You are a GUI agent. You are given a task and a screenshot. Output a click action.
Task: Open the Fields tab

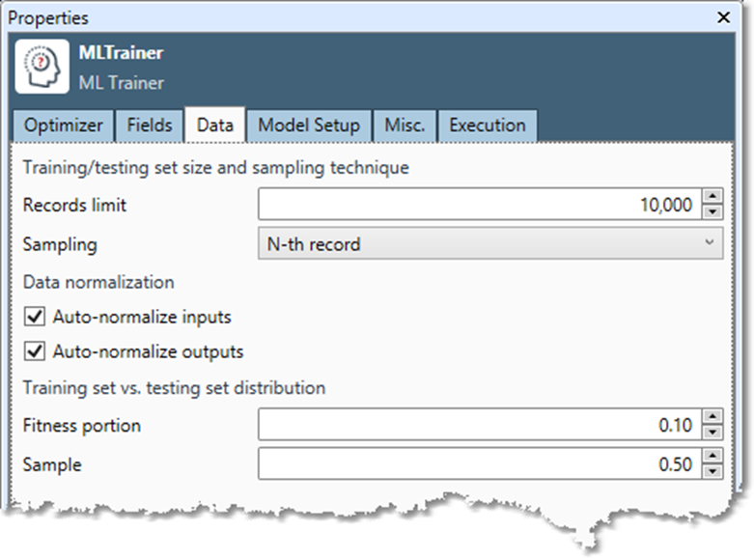click(x=149, y=126)
